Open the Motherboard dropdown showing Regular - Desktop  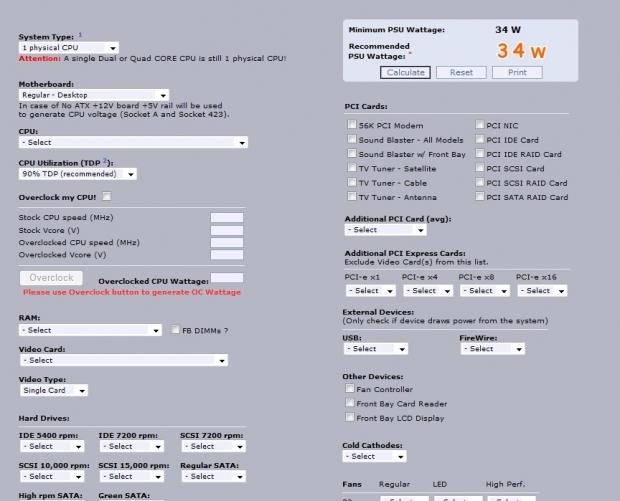[x=94, y=95]
